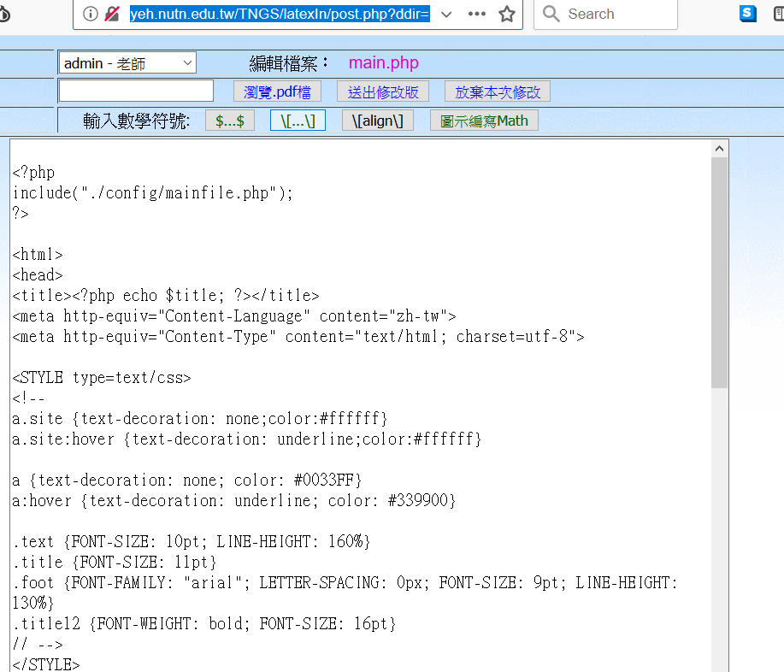Click the insecure connection crossed-lock icon
Screen dimensions: 784x672
point(113,14)
